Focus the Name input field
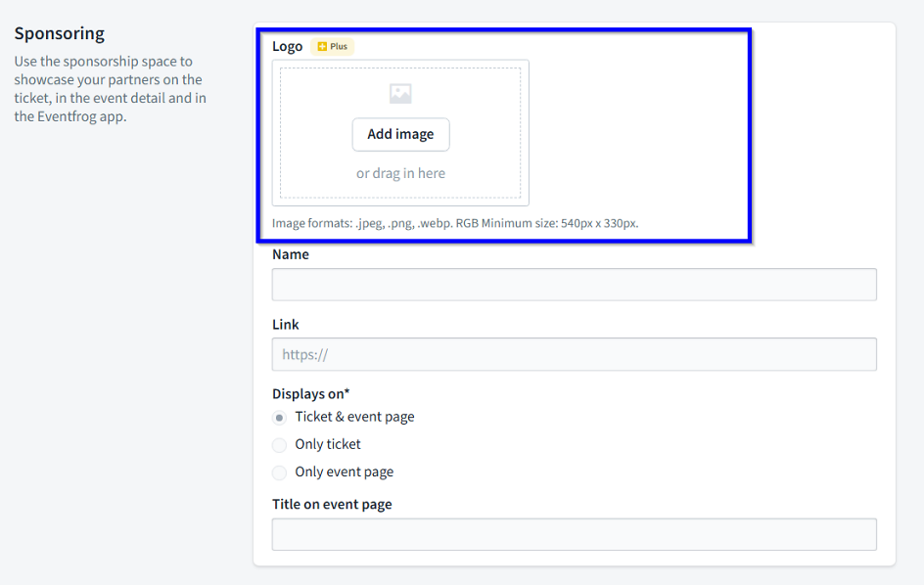The width and height of the screenshot is (924, 585). (574, 285)
